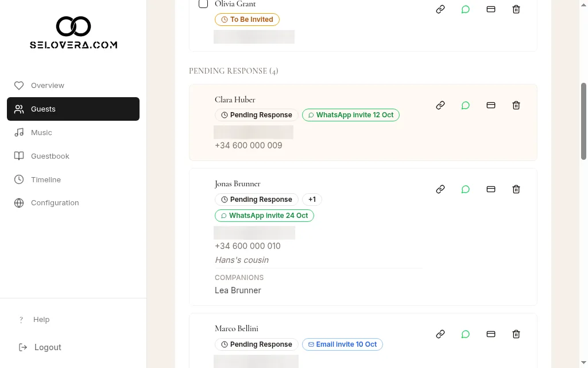Delete guest Jonas Brunner
Screen dimensions: 588x368
tap(516, 189)
